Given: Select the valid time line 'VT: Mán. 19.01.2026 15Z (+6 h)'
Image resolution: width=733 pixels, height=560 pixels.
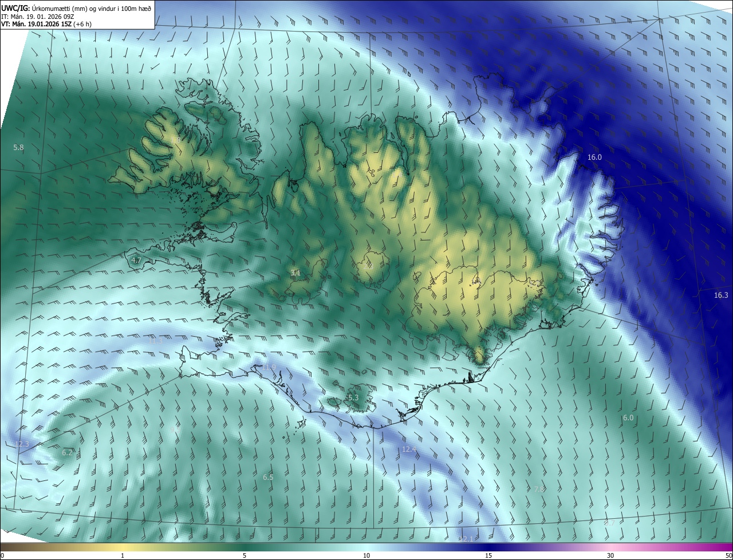Looking at the screenshot, I should [47, 24].
